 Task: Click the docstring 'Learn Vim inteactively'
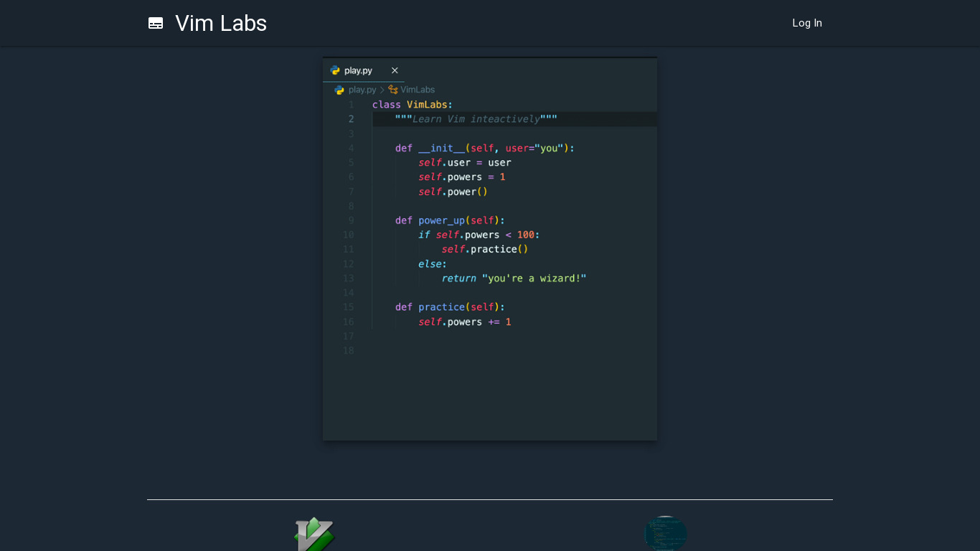pos(476,119)
